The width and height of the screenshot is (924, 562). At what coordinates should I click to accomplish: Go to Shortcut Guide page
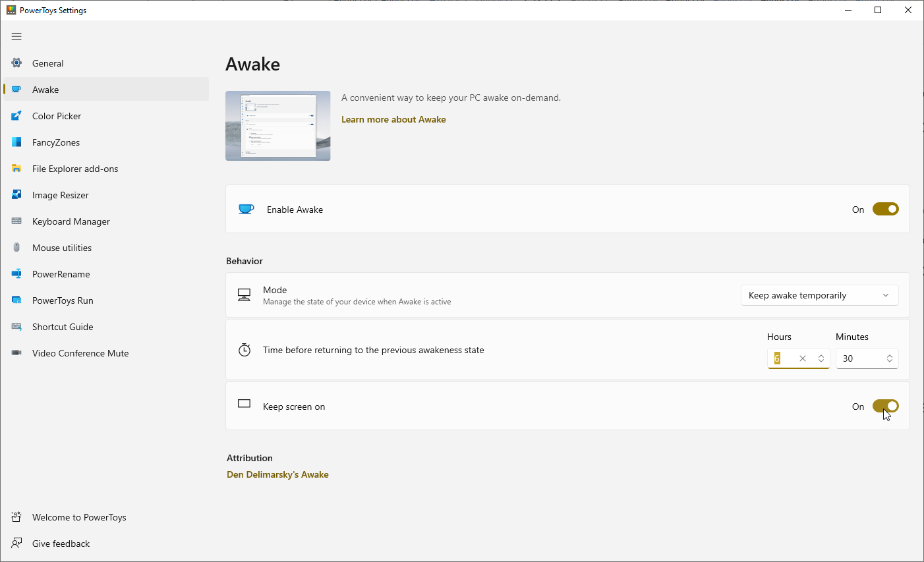tap(106, 327)
